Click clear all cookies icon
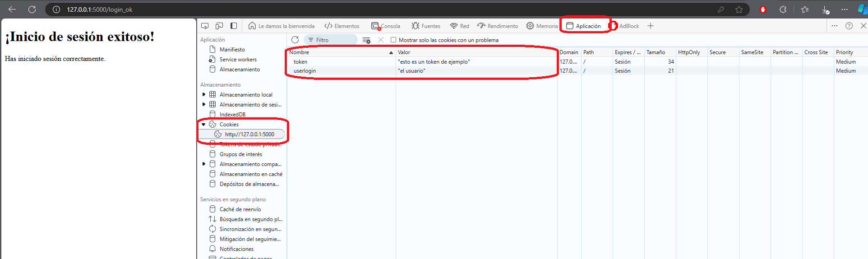This screenshot has width=868, height=259. pos(366,40)
